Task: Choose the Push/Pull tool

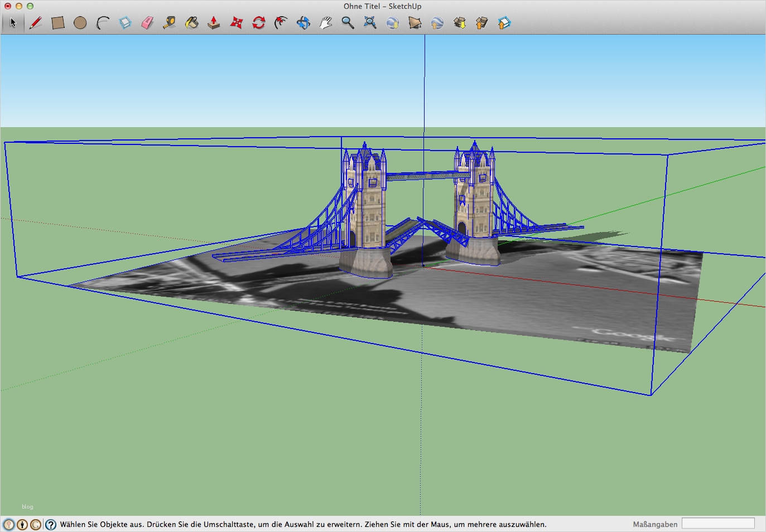Action: 214,23
